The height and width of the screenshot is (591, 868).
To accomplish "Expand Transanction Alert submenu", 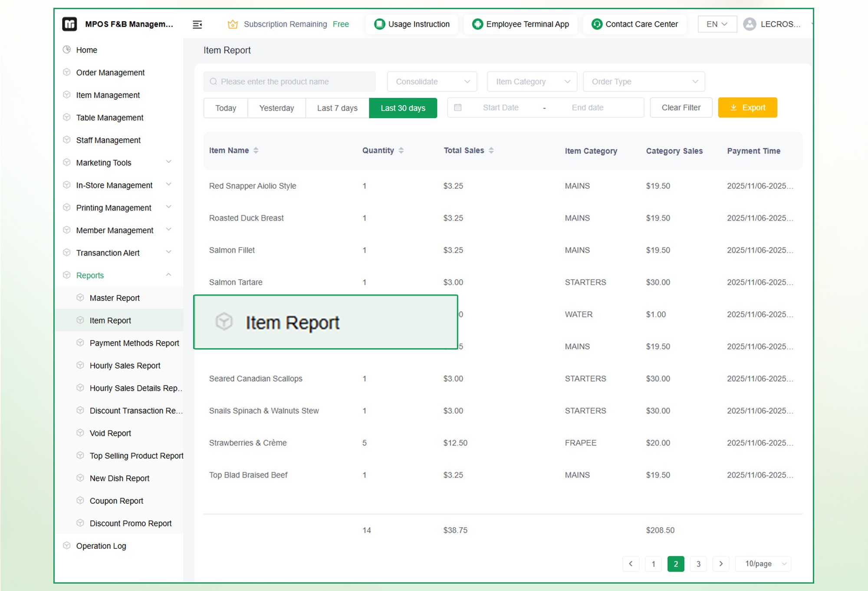I will point(169,252).
